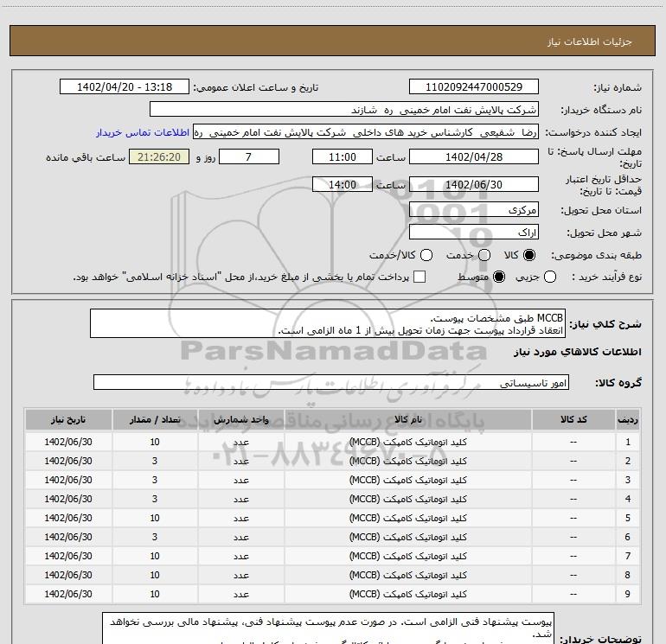The image size is (666, 644).
Task: Choose the متوسط purchase type radio
Action: (499, 277)
